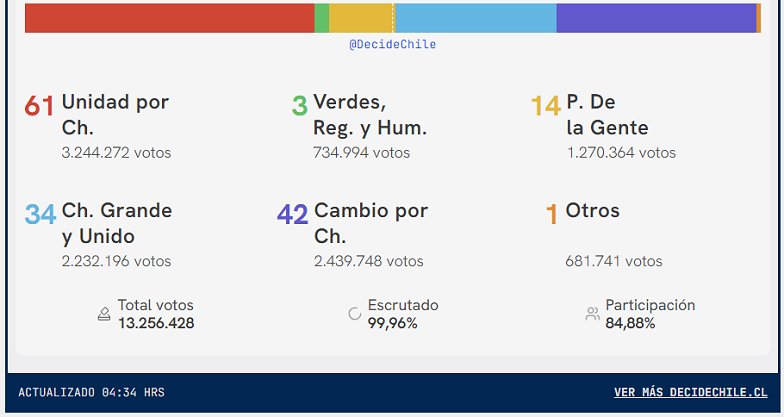The height and width of the screenshot is (417, 784).
Task: Click the Cambio por Ch. party name
Action: 370,223
